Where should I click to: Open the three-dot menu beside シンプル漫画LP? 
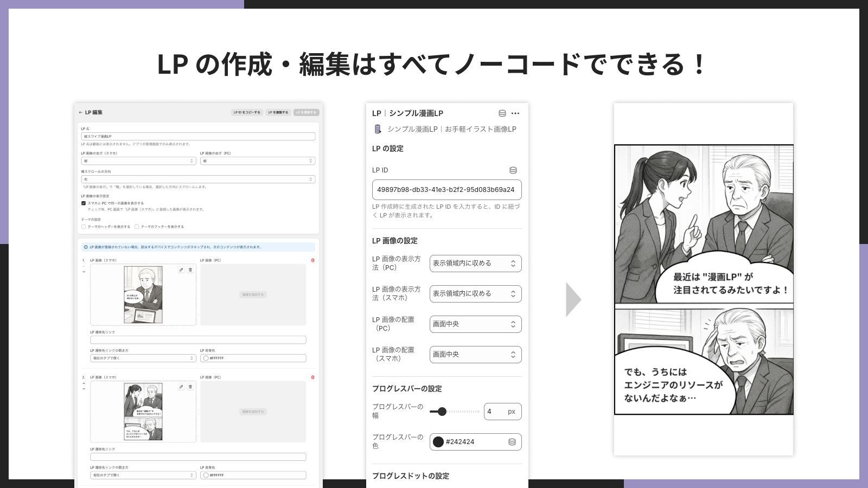pyautogui.click(x=515, y=113)
